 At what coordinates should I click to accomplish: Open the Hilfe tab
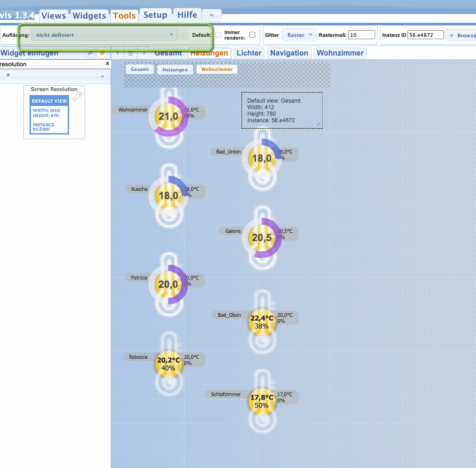coord(187,15)
